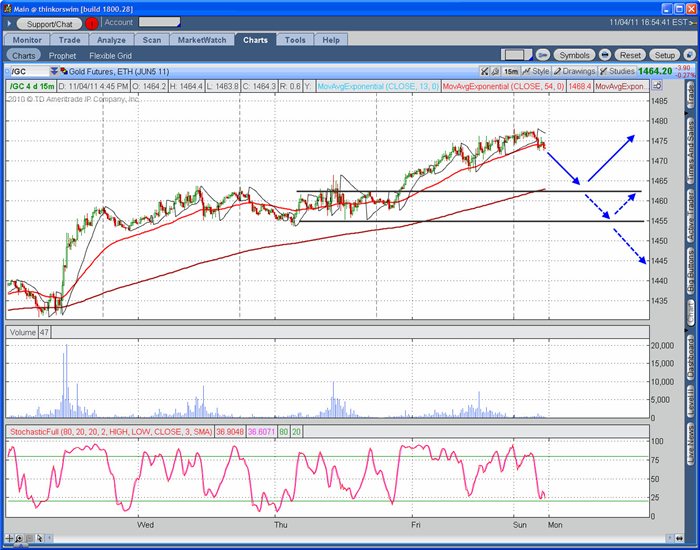
Task: Click the last price 1464.20
Action: 655,71
